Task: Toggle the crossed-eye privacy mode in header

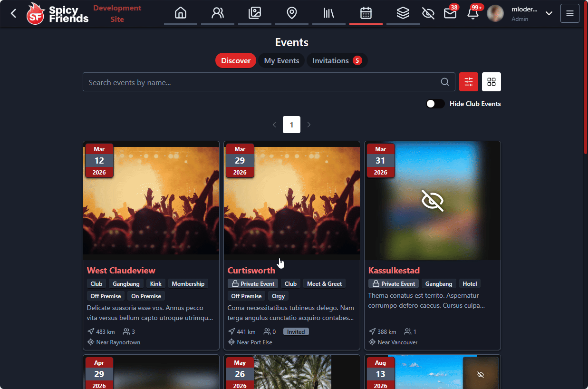Action: (x=428, y=13)
